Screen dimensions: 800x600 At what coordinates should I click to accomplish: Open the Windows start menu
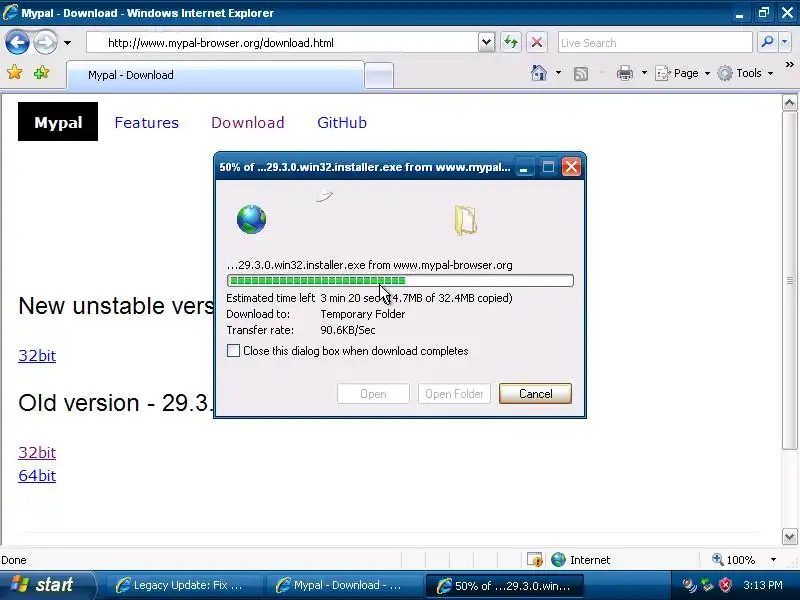47,585
